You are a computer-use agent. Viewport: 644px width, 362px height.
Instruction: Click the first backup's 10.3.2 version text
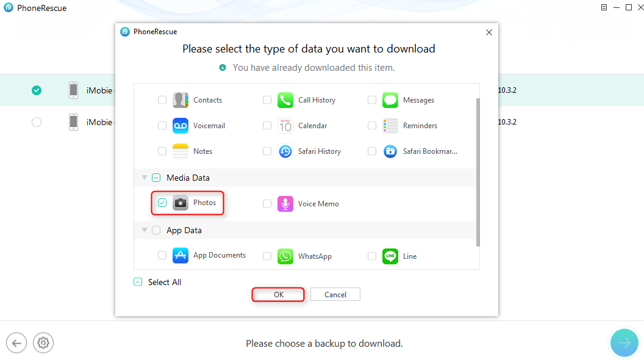click(x=507, y=90)
